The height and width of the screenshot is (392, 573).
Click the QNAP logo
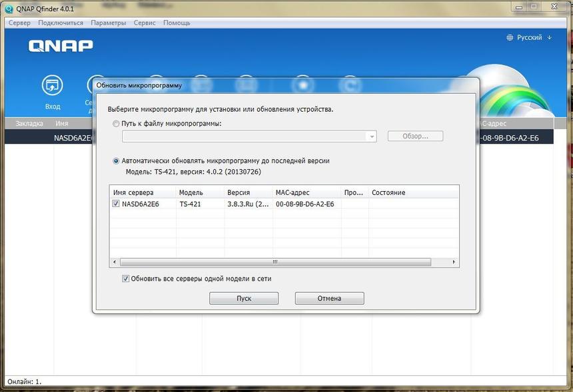coord(61,46)
